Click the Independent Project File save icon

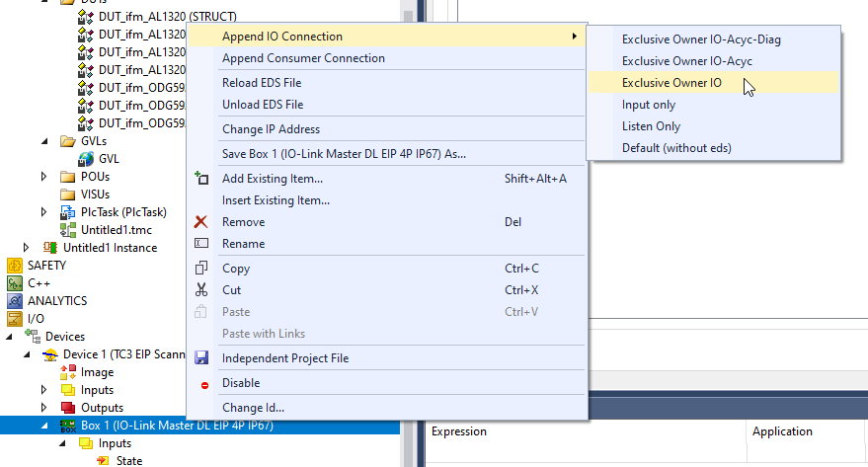(200, 358)
